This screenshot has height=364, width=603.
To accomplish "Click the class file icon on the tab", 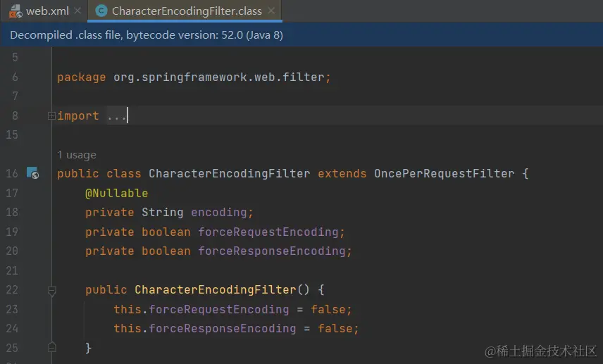I will [x=101, y=11].
